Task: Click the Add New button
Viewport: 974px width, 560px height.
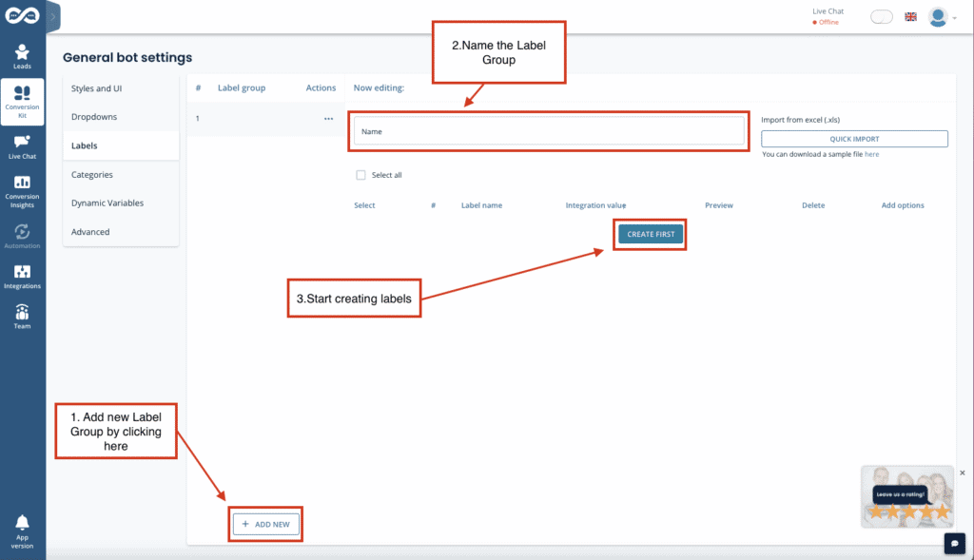Action: point(266,524)
